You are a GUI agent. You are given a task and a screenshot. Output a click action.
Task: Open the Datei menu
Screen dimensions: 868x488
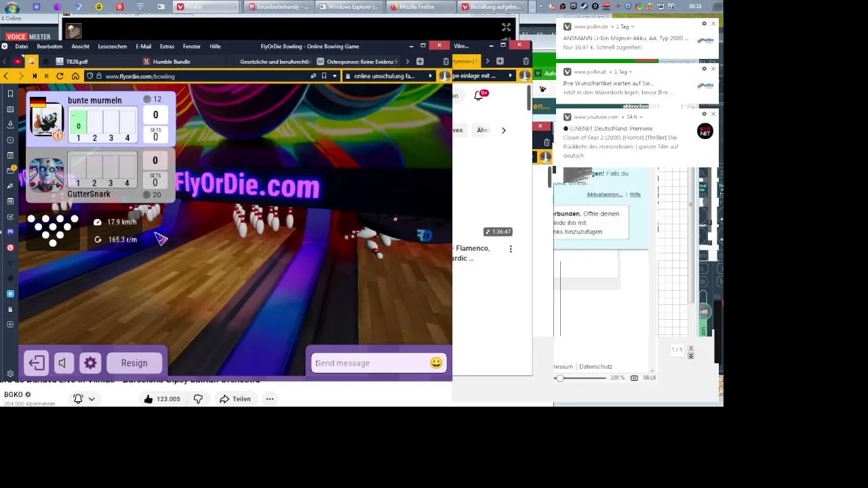(x=21, y=46)
